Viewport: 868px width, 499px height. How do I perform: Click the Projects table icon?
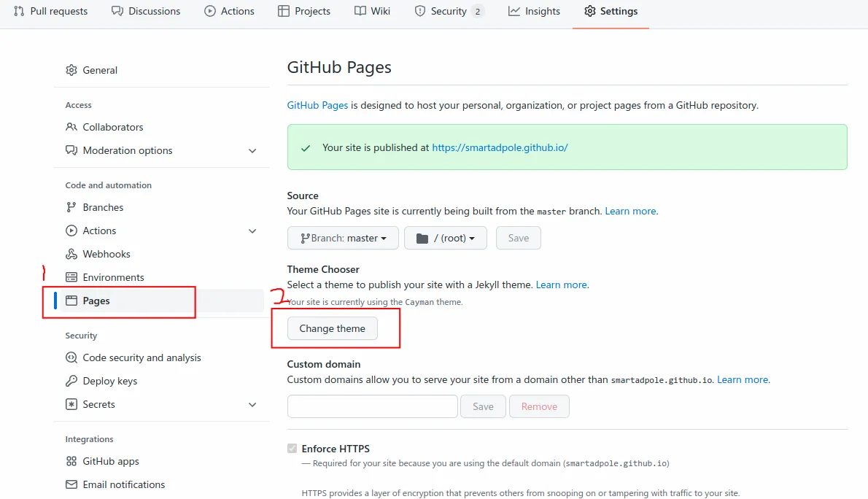pos(284,11)
